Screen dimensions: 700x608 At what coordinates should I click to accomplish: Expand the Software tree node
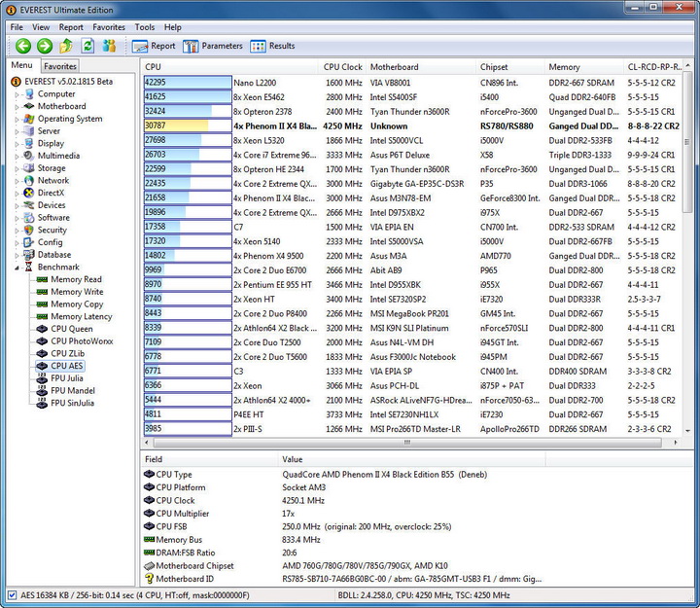pyautogui.click(x=17, y=218)
